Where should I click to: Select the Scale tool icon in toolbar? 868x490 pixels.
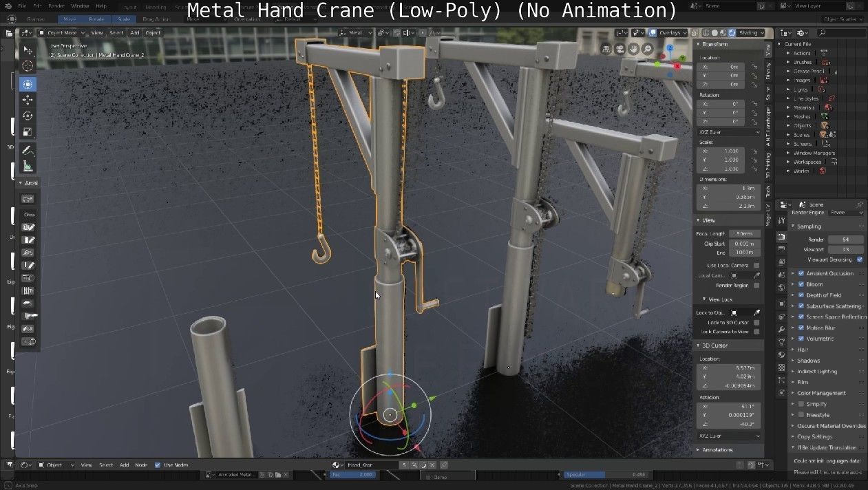(28, 132)
